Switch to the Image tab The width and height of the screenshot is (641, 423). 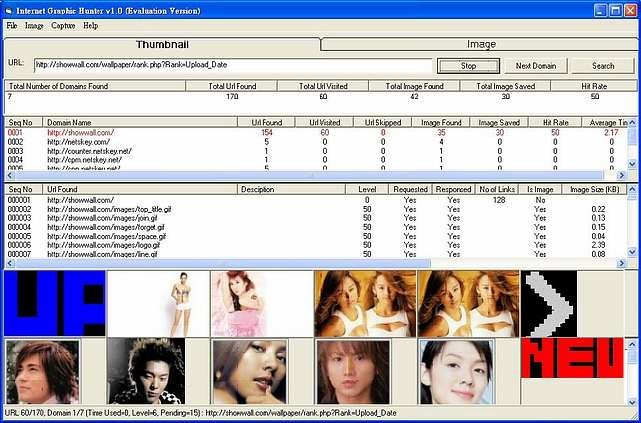(481, 44)
